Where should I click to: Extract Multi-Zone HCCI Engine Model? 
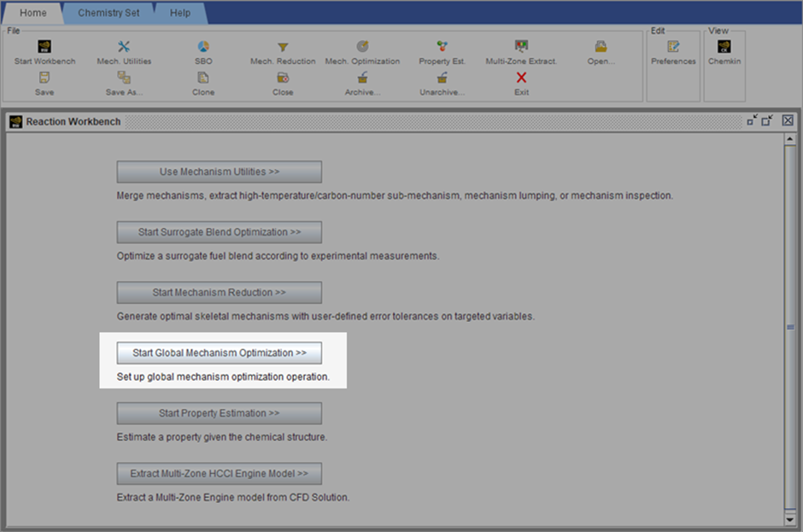pyautogui.click(x=220, y=474)
